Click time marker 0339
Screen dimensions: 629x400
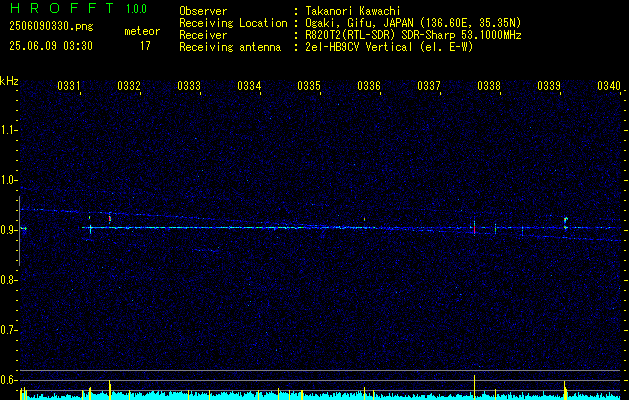(x=549, y=85)
